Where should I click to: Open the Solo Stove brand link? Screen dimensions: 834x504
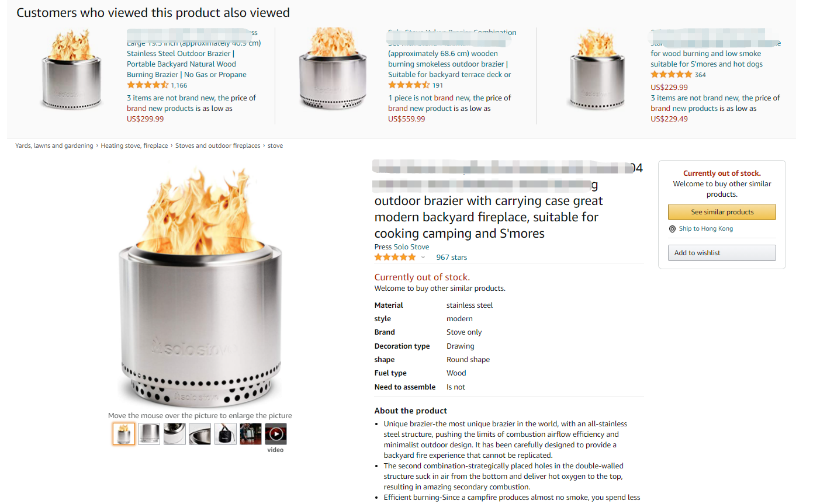click(x=411, y=247)
